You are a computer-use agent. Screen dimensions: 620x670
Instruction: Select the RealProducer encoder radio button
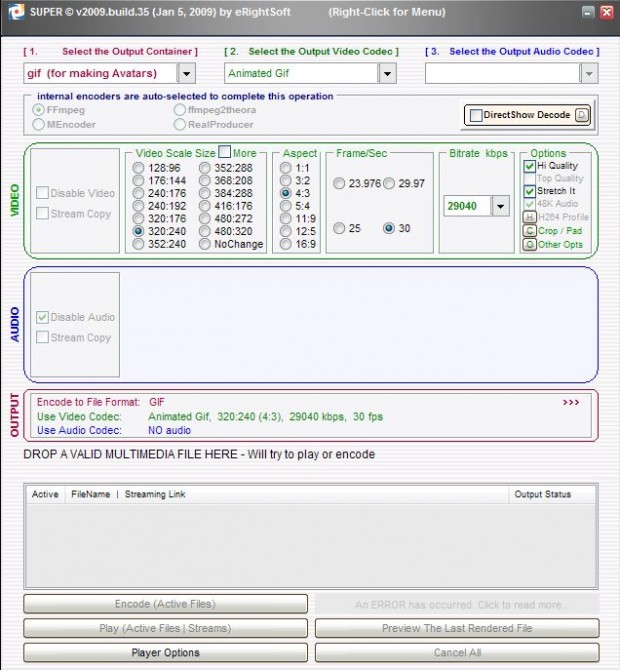click(x=179, y=124)
